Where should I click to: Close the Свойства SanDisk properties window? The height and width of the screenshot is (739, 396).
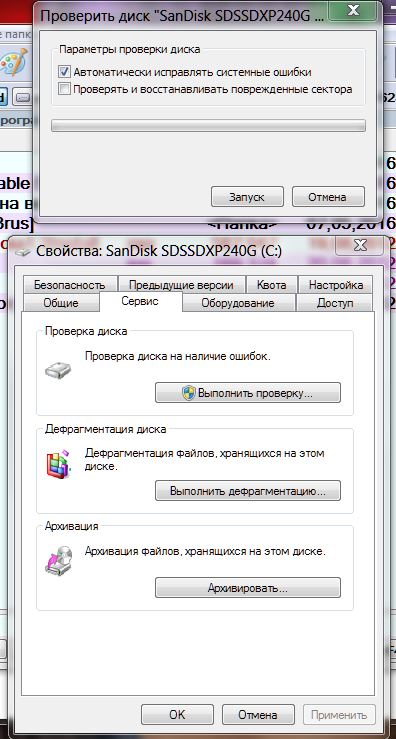click(360, 245)
